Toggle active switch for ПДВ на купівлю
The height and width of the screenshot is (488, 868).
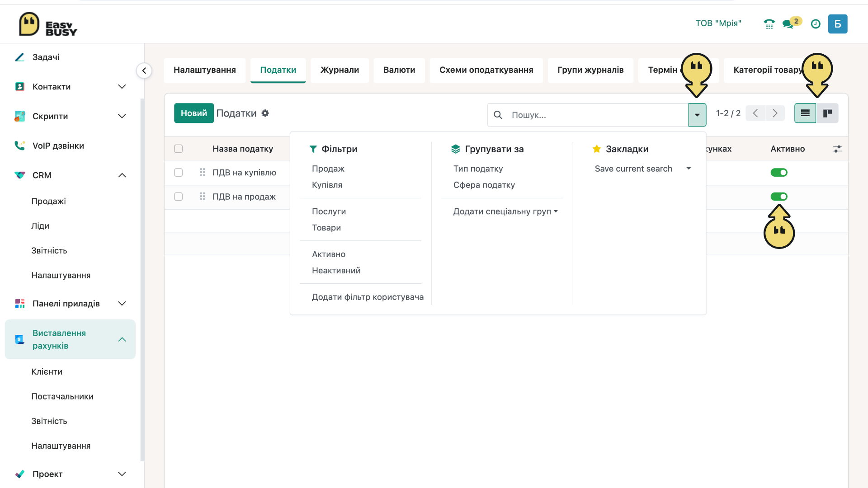(779, 173)
